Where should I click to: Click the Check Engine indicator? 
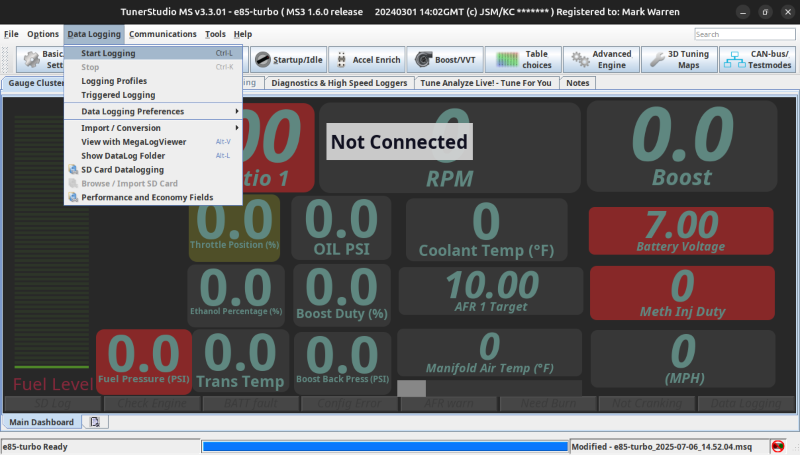click(x=152, y=403)
